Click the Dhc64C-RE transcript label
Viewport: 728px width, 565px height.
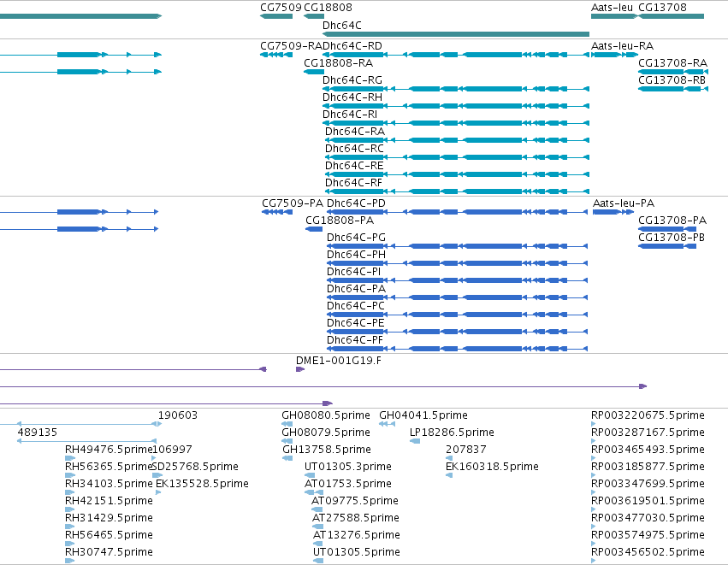[x=354, y=166]
